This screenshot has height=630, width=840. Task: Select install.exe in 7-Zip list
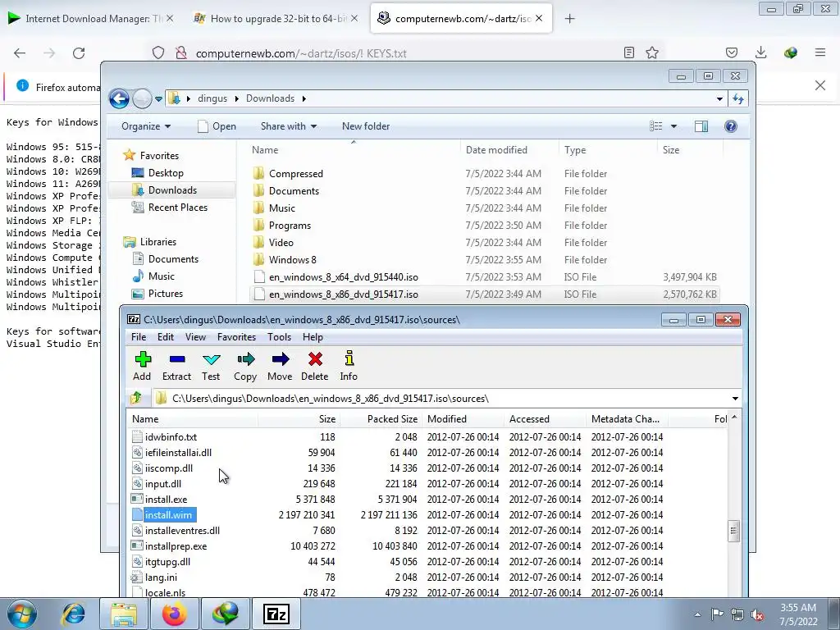coord(166,500)
